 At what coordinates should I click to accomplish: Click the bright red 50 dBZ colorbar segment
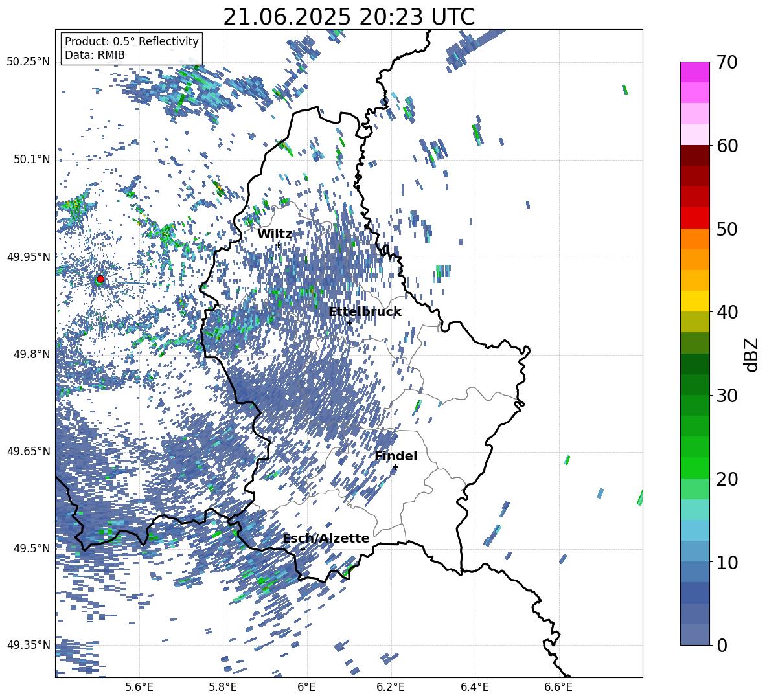tap(694, 218)
